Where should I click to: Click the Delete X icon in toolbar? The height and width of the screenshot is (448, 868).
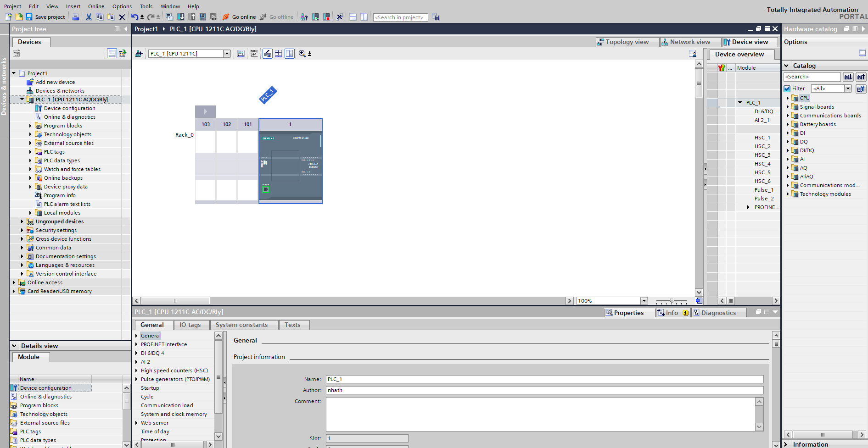[x=122, y=17]
